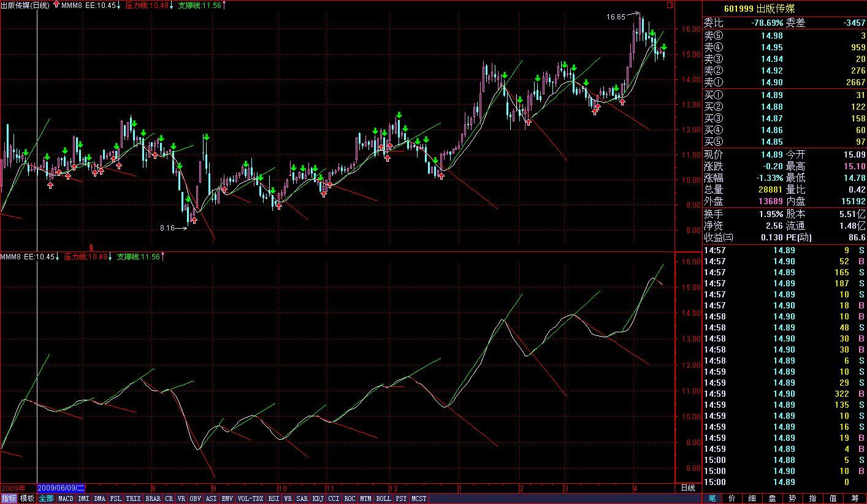Click the 8.16 low price marker
Viewport: 867px width, 504px height.
[167, 228]
